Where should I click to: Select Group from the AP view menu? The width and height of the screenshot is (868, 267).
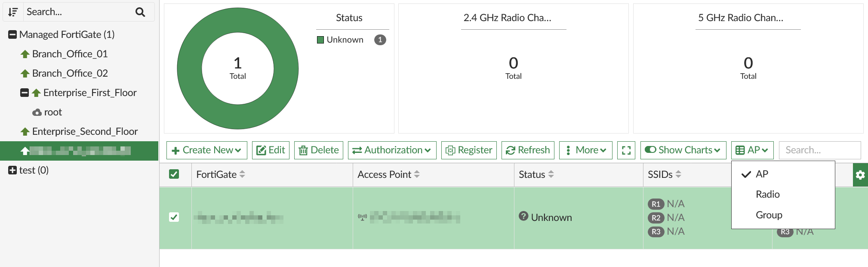(769, 215)
